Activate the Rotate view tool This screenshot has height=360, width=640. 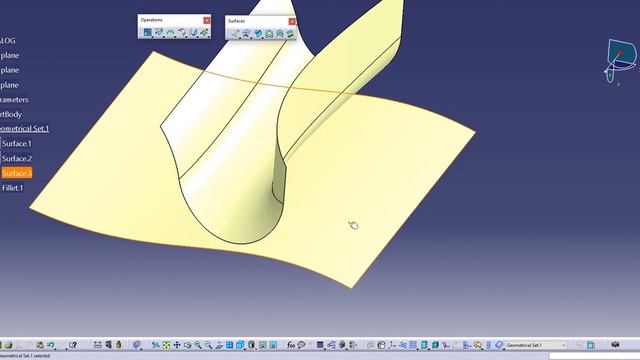(x=187, y=345)
